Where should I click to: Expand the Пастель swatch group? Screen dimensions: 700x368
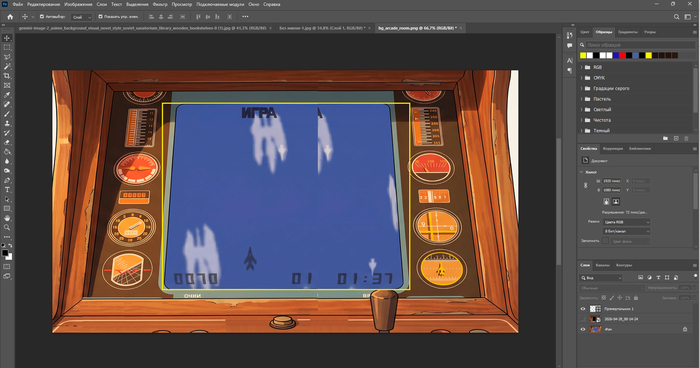click(x=581, y=99)
